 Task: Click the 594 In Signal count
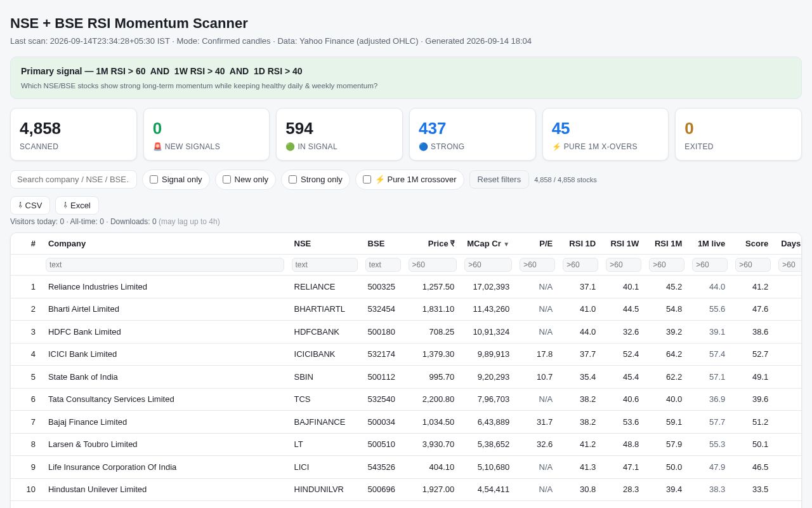point(299,128)
